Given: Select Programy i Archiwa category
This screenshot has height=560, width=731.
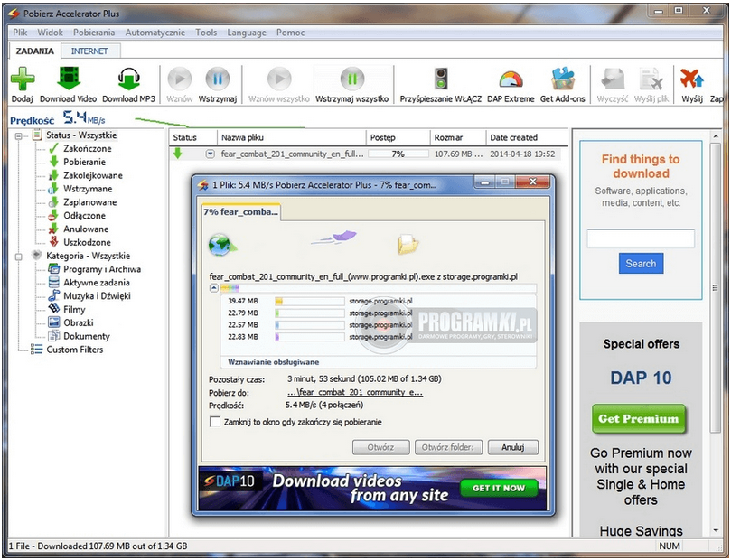Looking at the screenshot, I should [102, 269].
